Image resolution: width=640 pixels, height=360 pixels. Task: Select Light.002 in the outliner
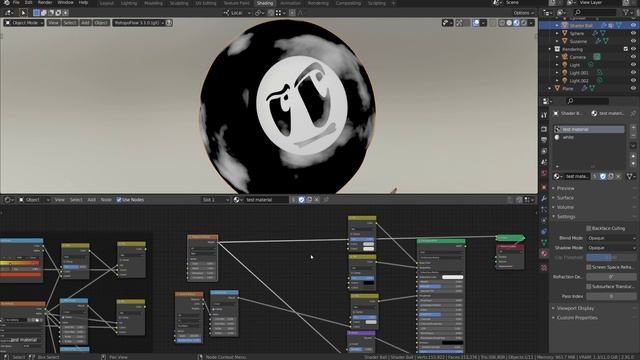pyautogui.click(x=579, y=81)
